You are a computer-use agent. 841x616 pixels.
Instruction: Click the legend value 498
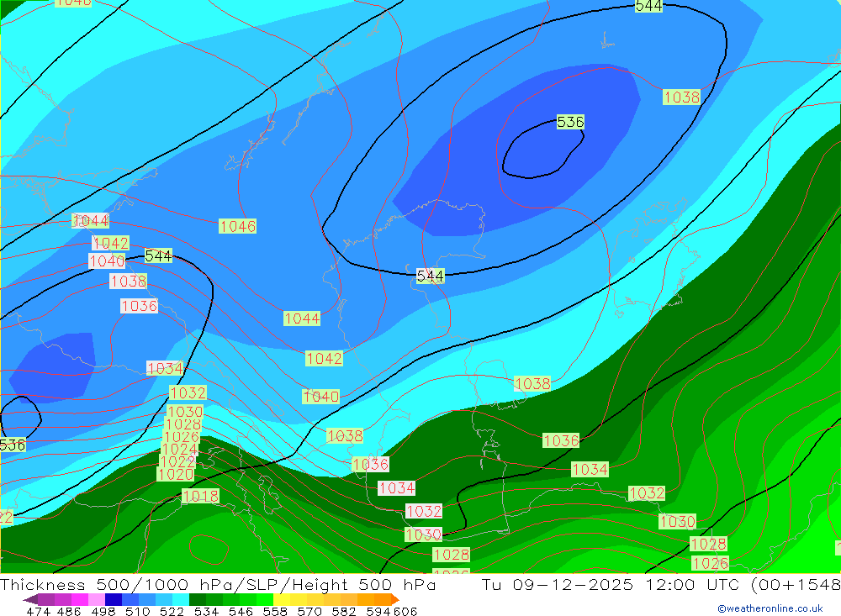(103, 611)
